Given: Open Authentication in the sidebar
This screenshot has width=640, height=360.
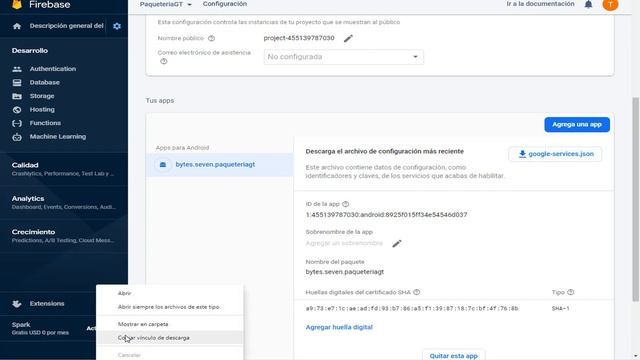Looking at the screenshot, I should [53, 69].
